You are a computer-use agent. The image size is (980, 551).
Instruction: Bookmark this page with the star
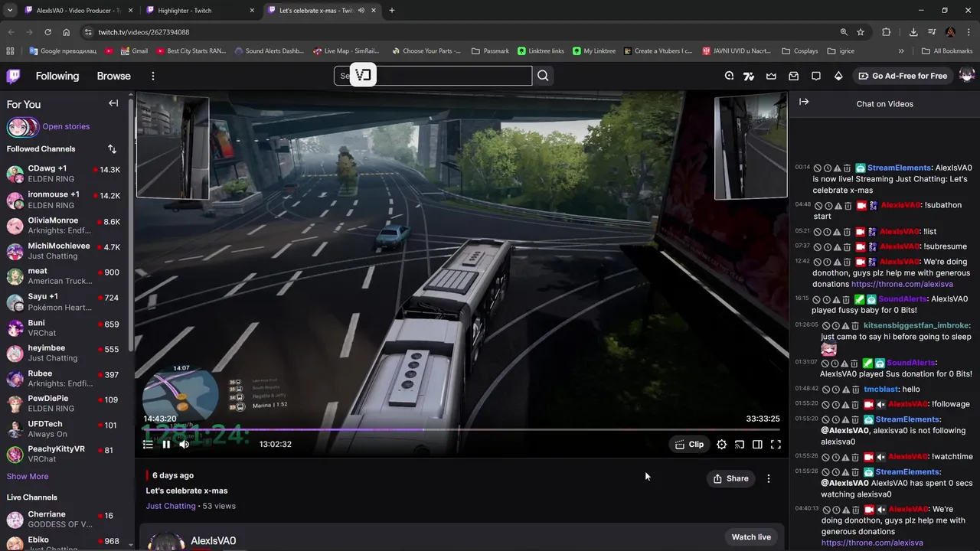[x=861, y=32]
